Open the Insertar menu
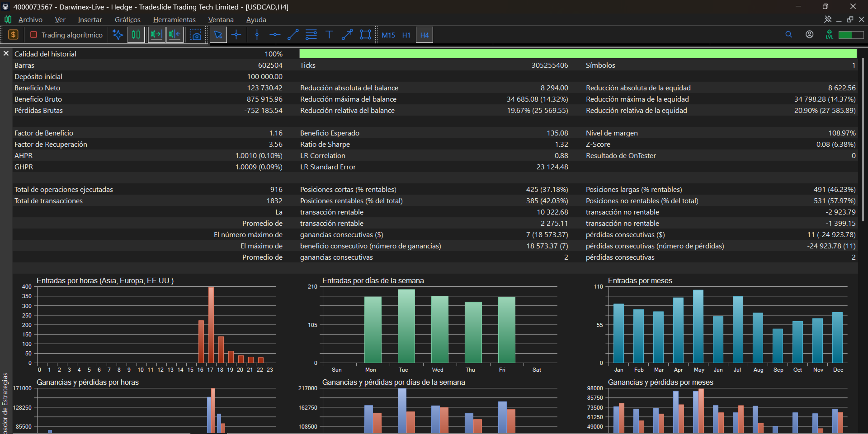Viewport: 868px width, 434px height. click(x=90, y=20)
